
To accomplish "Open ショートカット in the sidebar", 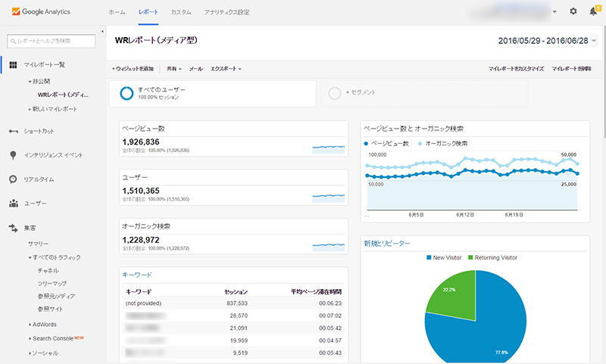I will (x=39, y=131).
